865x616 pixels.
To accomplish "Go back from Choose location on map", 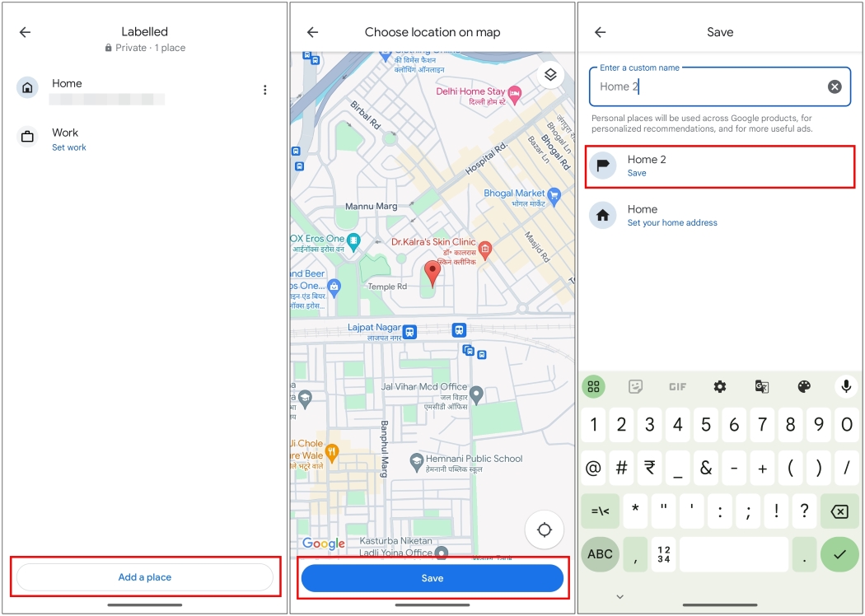I will coord(312,31).
